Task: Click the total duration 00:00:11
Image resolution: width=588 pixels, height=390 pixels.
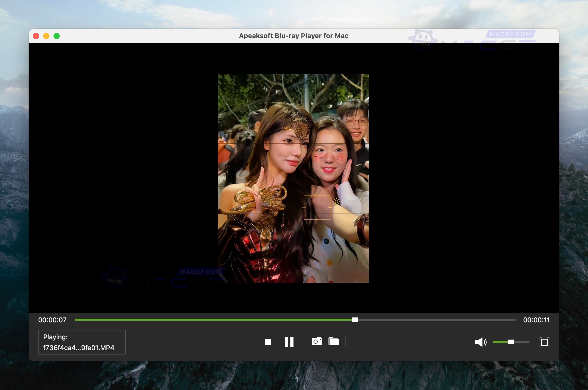Action: [536, 320]
